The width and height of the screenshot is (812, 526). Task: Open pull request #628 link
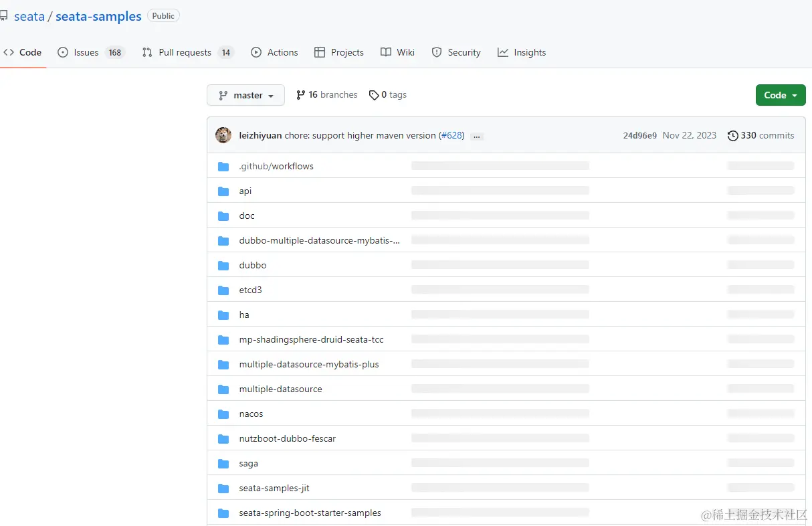[x=451, y=135]
